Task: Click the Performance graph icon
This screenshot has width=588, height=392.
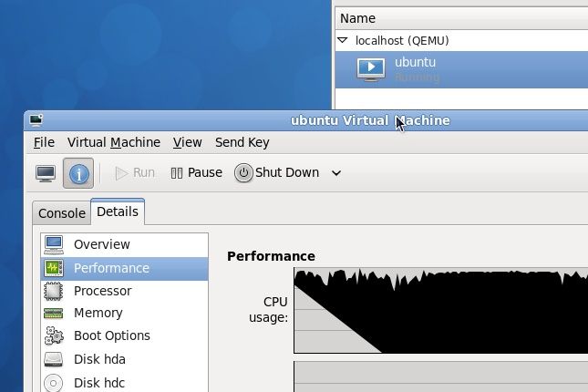Action: click(x=54, y=268)
